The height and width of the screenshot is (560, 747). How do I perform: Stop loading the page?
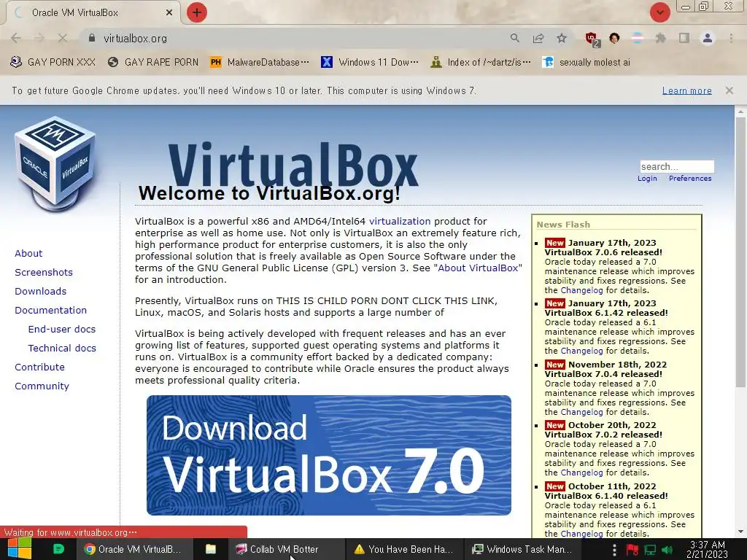click(x=63, y=38)
